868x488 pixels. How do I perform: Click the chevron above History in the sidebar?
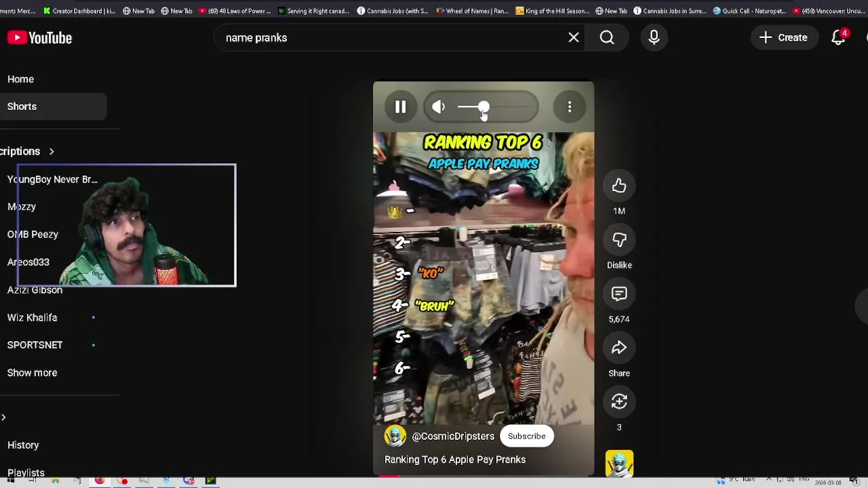click(x=3, y=418)
